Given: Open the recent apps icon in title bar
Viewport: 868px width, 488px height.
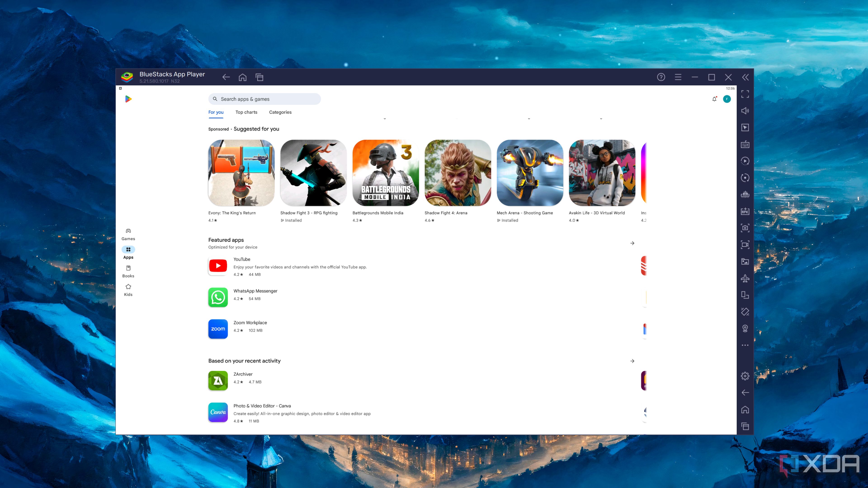Looking at the screenshot, I should 259,77.
